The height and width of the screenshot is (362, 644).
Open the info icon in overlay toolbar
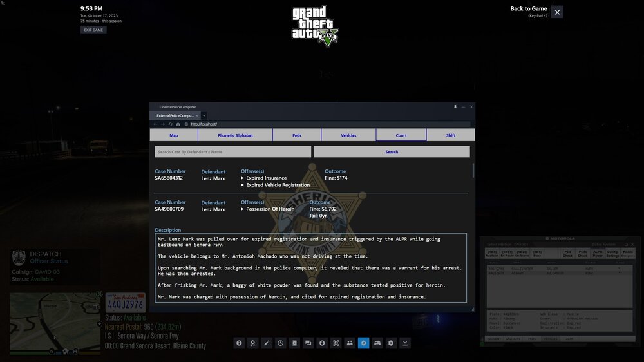click(x=239, y=343)
